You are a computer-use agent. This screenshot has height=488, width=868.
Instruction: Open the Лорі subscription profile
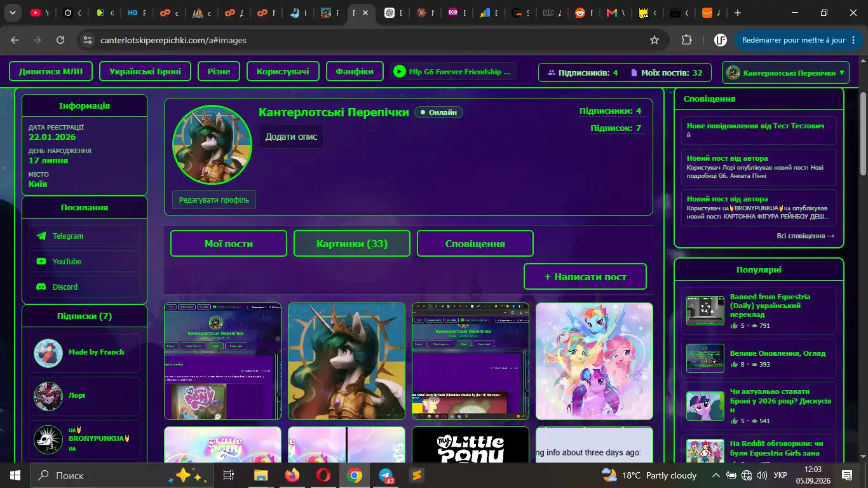pos(85,396)
